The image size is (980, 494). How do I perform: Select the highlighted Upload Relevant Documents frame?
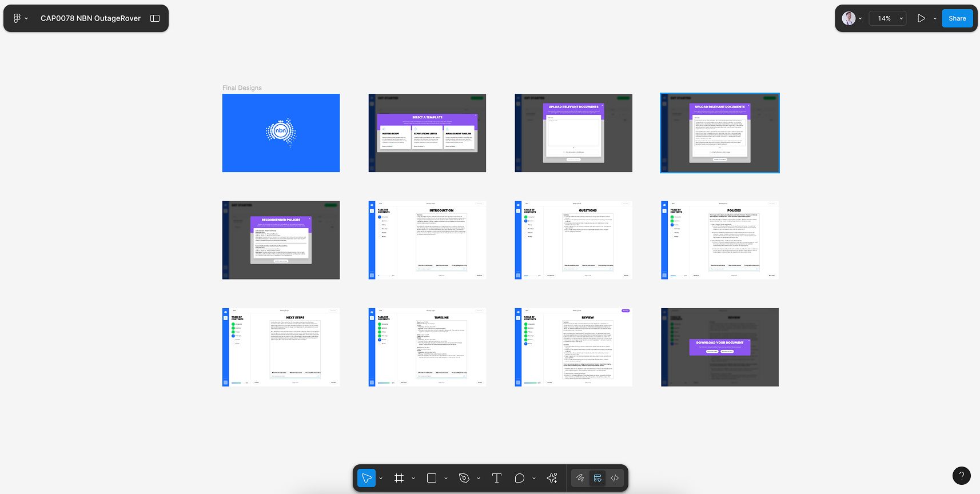point(720,133)
